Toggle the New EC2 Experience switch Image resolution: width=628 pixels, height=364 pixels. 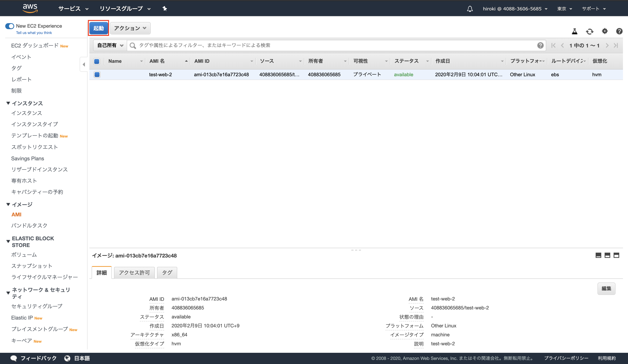coord(9,26)
